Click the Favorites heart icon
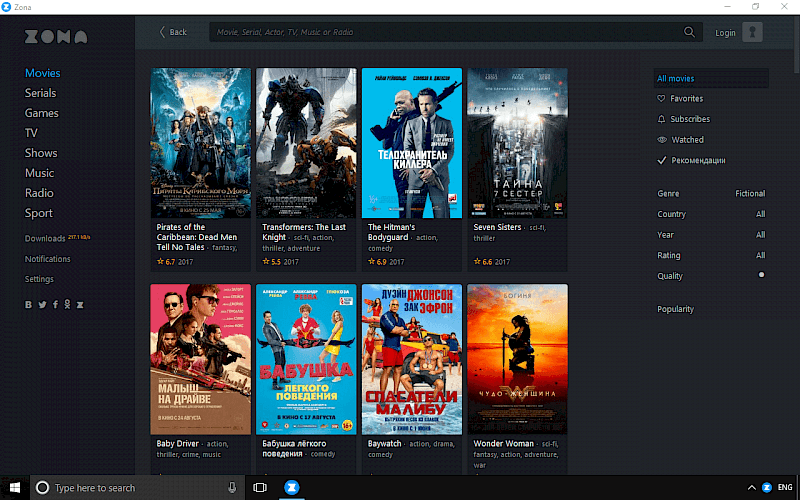The width and height of the screenshot is (800, 500). (661, 98)
